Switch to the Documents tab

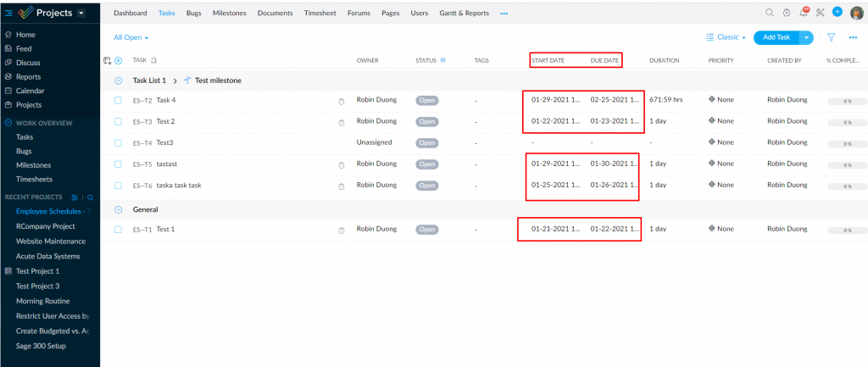coord(275,14)
